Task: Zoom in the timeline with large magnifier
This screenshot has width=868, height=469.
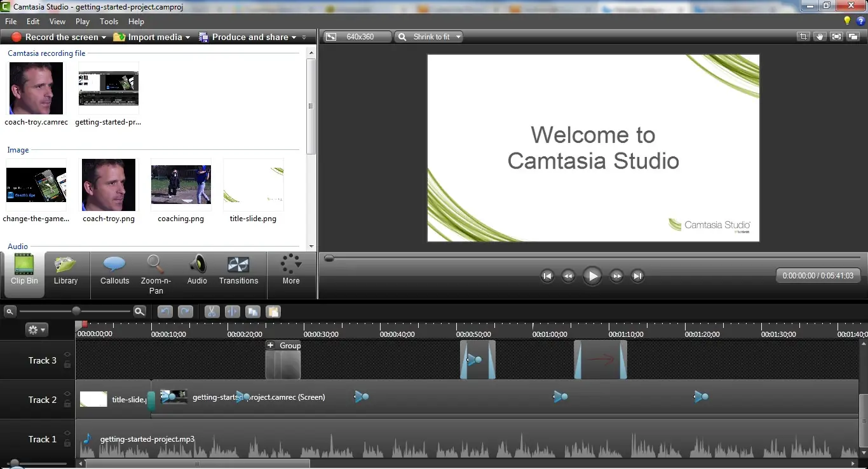Action: click(140, 311)
